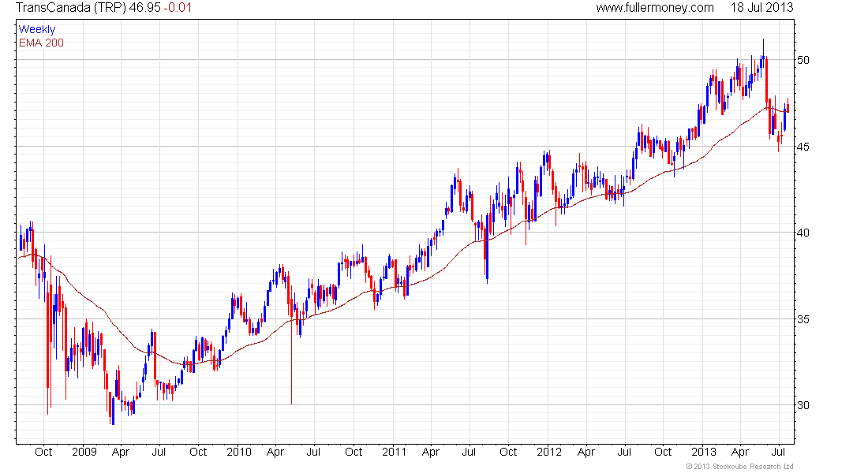
Task: Click the first Oct label before 2009
Action: coord(43,452)
